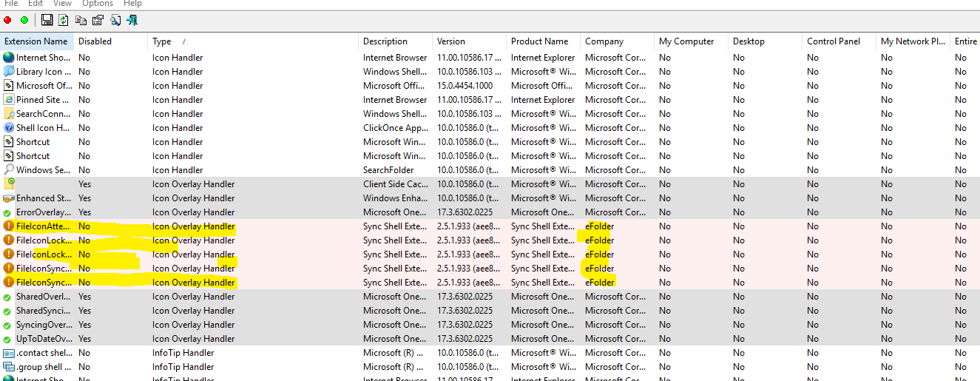The width and height of the screenshot is (980, 381).
Task: Click Windows Shell... description in Library Icon row
Action: [x=395, y=72]
